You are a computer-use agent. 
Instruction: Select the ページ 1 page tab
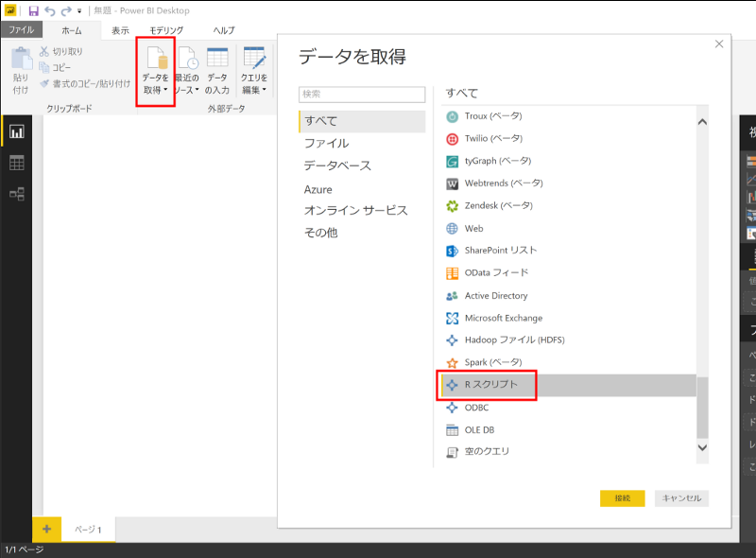88,530
